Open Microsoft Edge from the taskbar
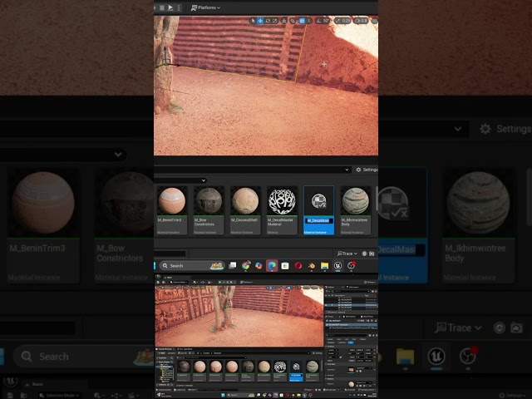This screenshot has height=399, width=532. pos(272,266)
